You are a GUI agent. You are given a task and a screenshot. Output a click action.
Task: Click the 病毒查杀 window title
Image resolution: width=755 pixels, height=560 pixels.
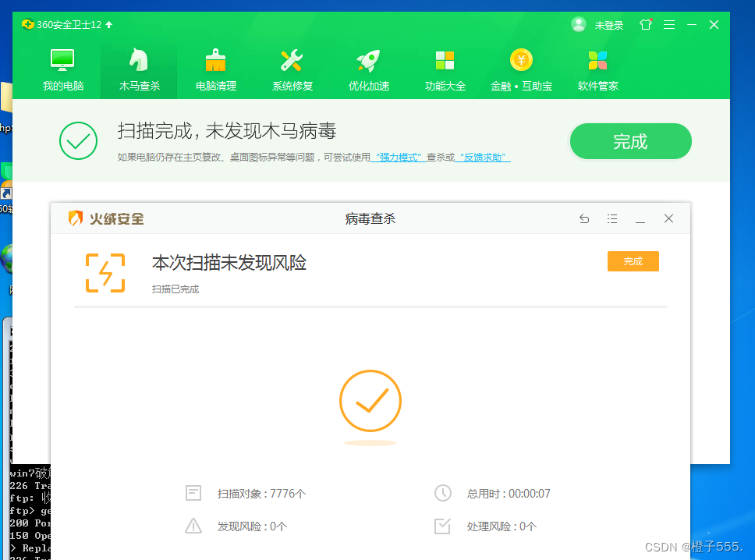[370, 219]
